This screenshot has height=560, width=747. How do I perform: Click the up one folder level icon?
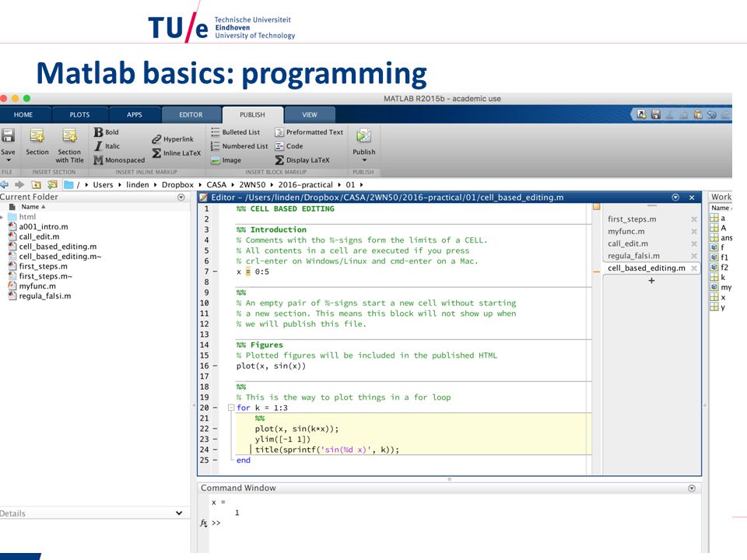tap(37, 185)
